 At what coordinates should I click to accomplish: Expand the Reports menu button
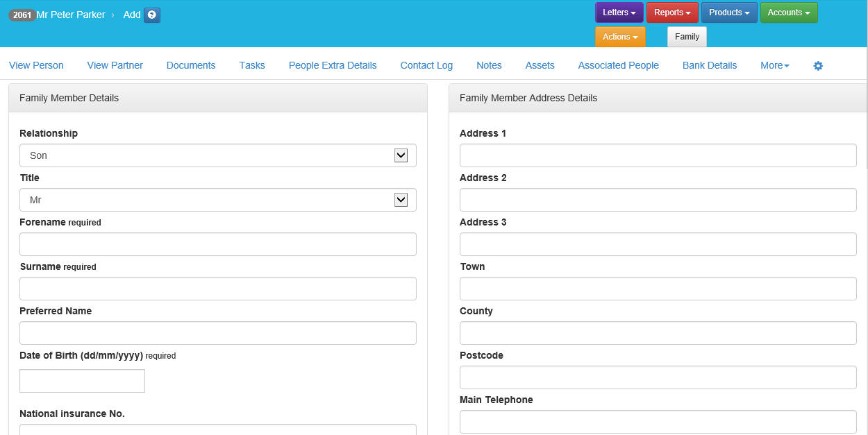coord(671,12)
